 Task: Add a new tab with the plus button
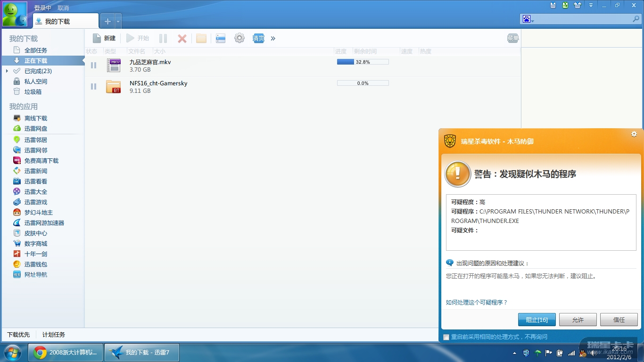[107, 21]
